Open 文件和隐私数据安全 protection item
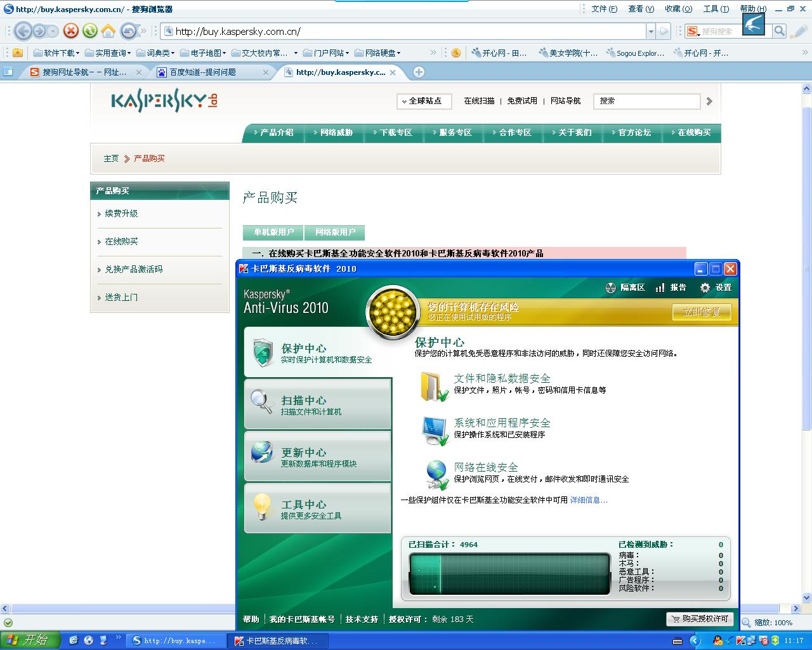The height and width of the screenshot is (650, 812). tap(502, 378)
